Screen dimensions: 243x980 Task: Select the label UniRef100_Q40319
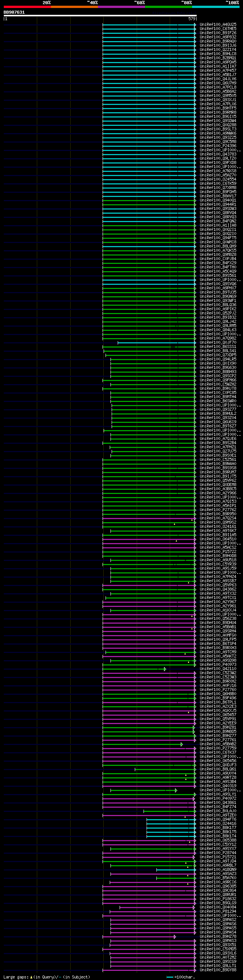click(x=218, y=786)
